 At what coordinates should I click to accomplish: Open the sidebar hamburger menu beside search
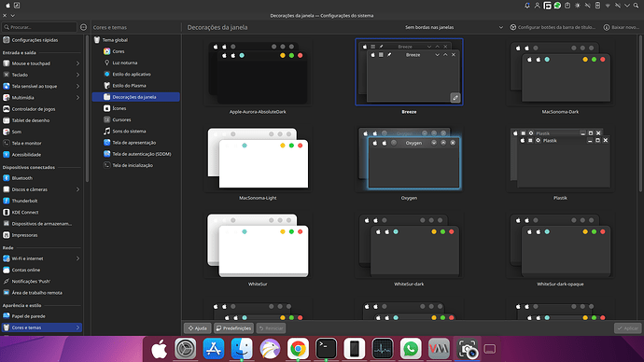point(83,27)
